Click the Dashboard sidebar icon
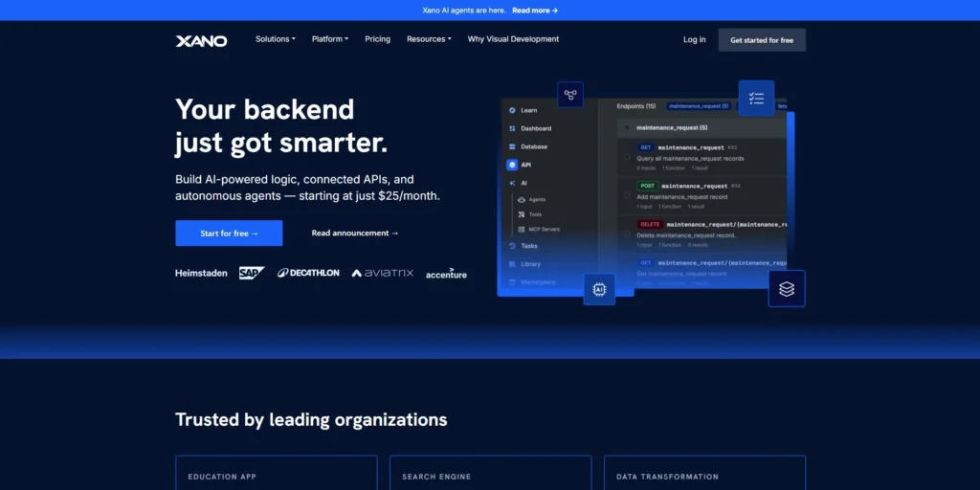 [x=513, y=129]
